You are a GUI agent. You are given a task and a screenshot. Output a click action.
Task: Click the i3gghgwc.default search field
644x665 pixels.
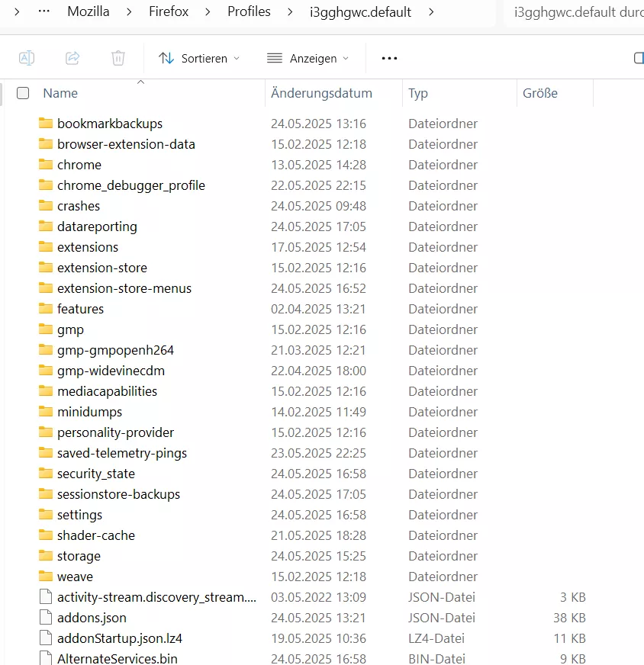coord(574,12)
